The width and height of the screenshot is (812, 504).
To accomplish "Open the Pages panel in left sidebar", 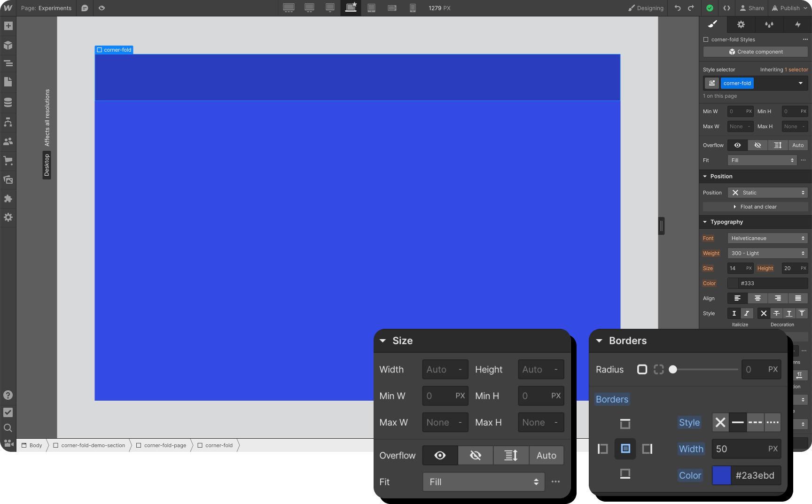I will click(x=8, y=82).
